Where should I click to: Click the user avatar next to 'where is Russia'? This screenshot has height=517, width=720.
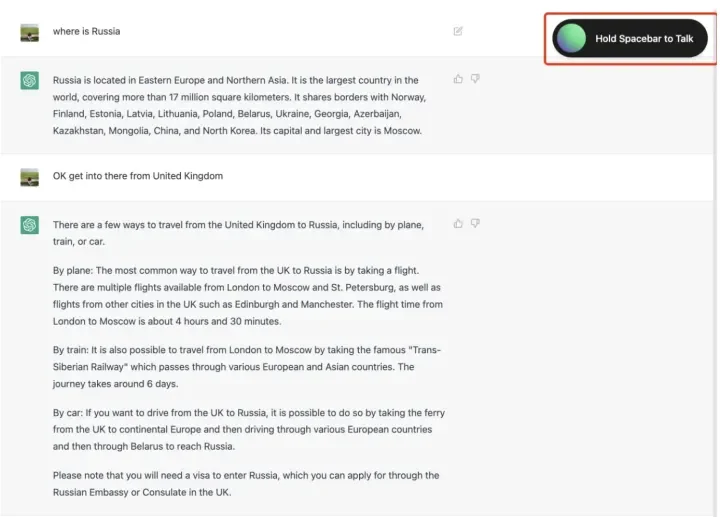pos(29,33)
